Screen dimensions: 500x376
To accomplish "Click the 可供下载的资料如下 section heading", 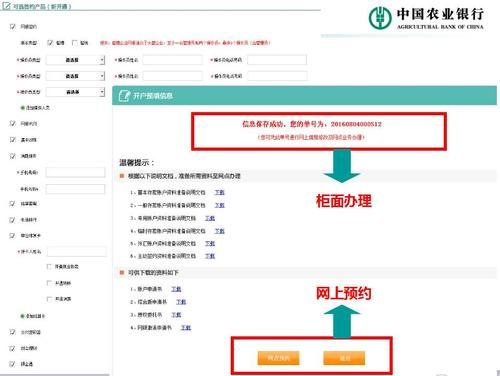I will coord(153,273).
